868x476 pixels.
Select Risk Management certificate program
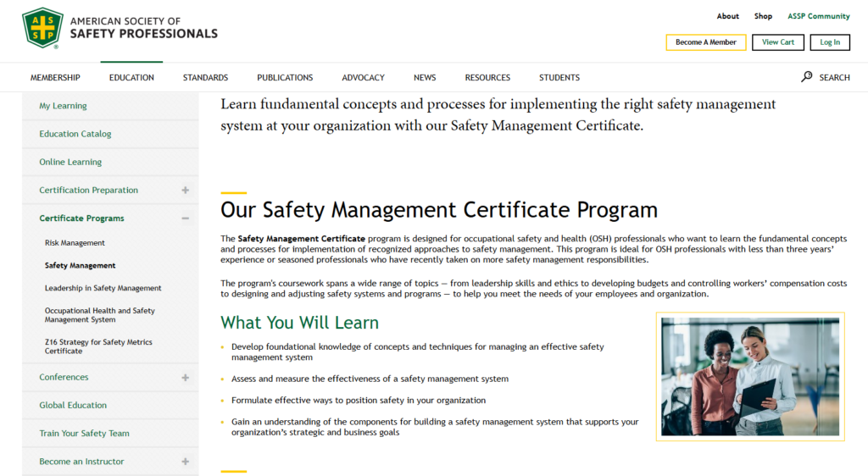tap(75, 243)
